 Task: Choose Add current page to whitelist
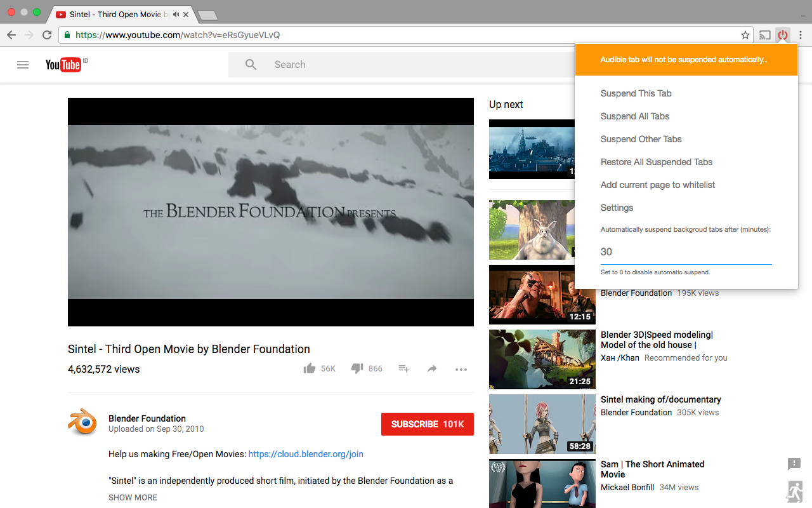[x=658, y=185]
